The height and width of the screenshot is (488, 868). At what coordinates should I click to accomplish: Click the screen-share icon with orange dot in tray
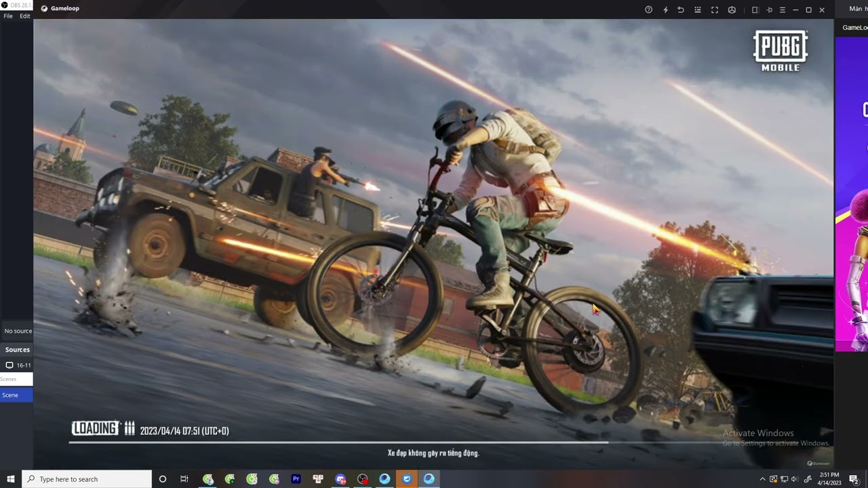point(773,479)
